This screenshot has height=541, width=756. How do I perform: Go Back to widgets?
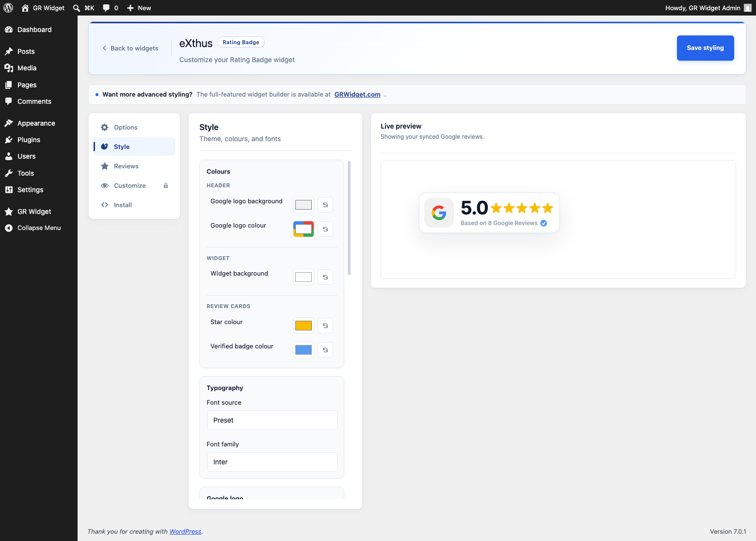[130, 48]
